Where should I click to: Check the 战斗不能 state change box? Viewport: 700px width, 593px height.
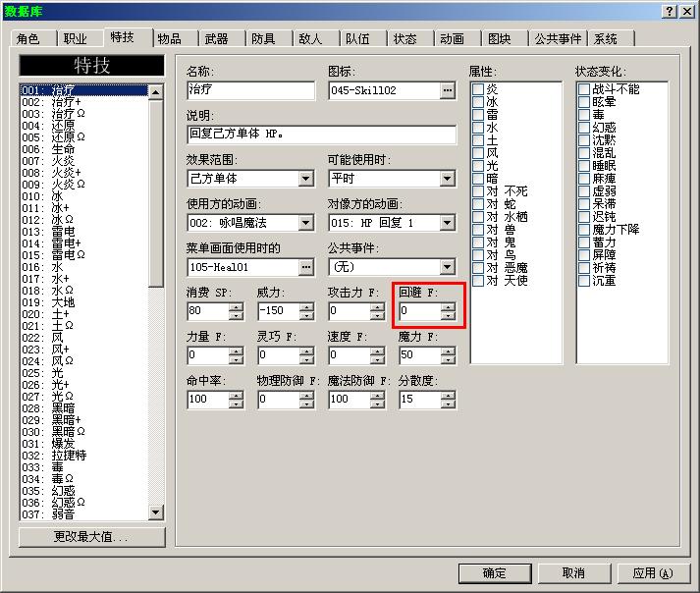coord(584,89)
